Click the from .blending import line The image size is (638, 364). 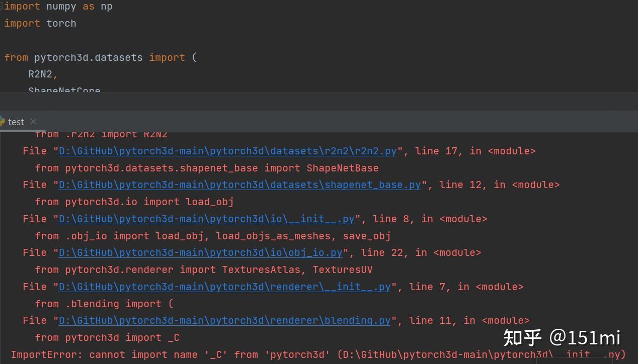[x=103, y=304]
